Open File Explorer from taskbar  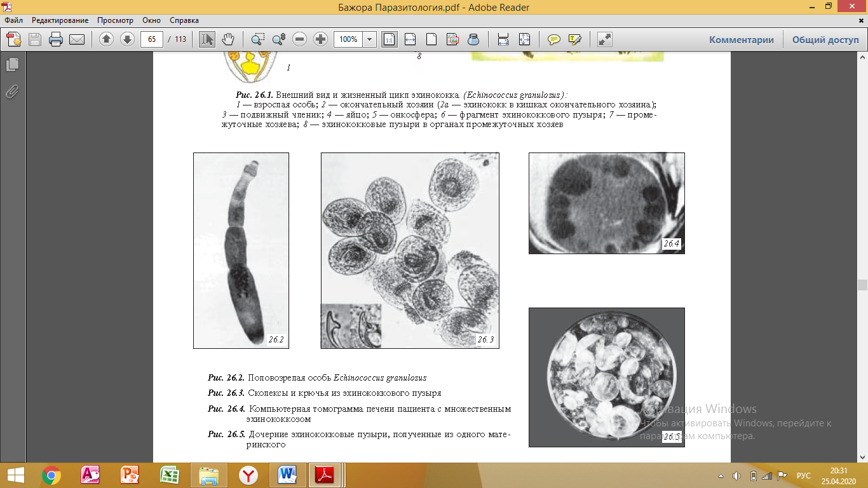208,475
